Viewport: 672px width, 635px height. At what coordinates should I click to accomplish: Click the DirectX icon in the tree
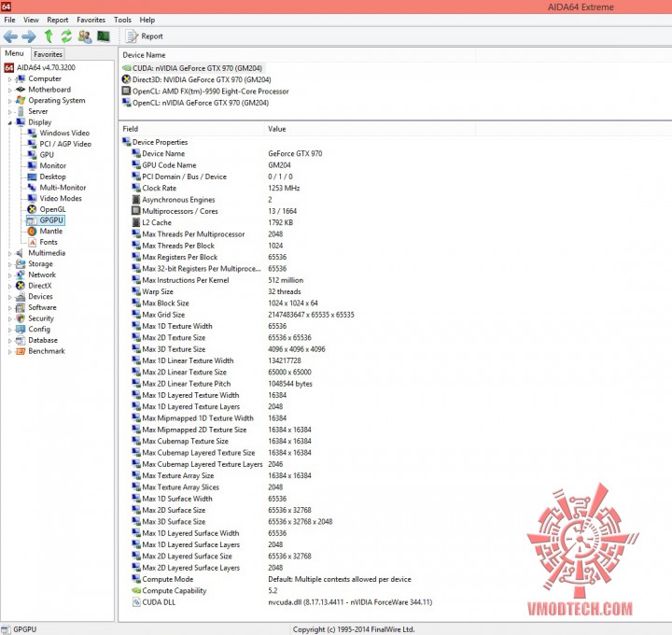[21, 286]
